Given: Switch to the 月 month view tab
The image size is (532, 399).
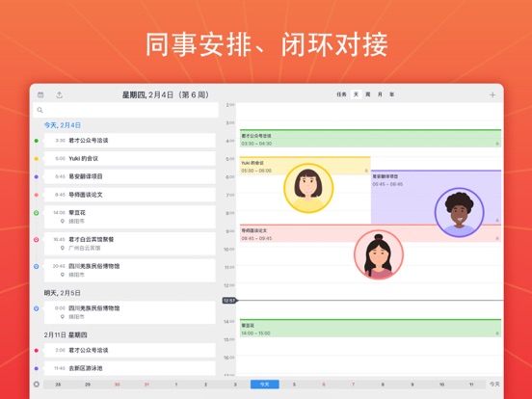Looking at the screenshot, I should point(380,94).
